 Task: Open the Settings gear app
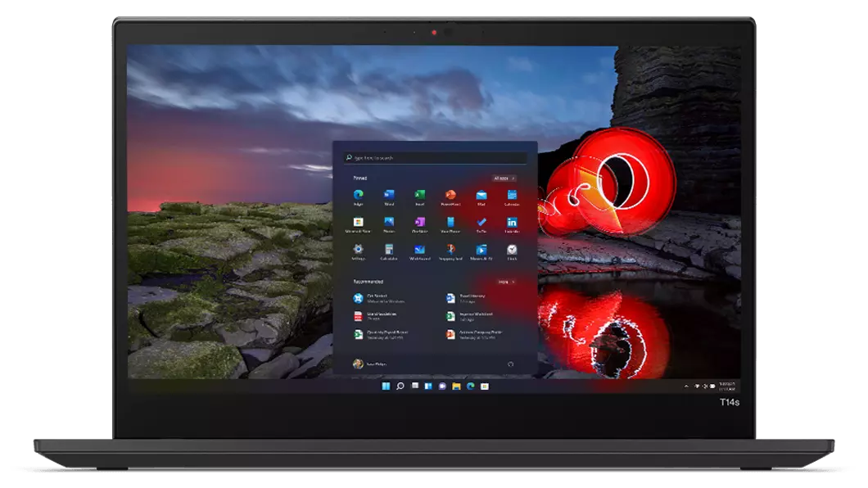point(358,249)
